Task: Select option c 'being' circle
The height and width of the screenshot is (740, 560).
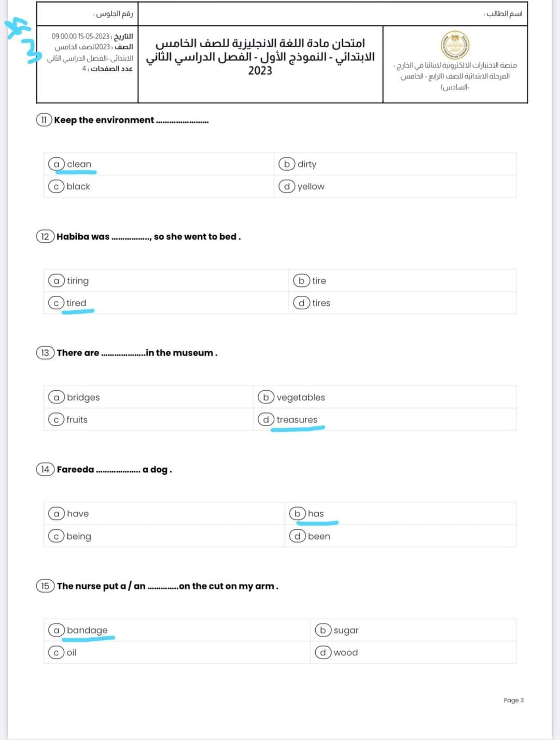Action: tap(56, 536)
